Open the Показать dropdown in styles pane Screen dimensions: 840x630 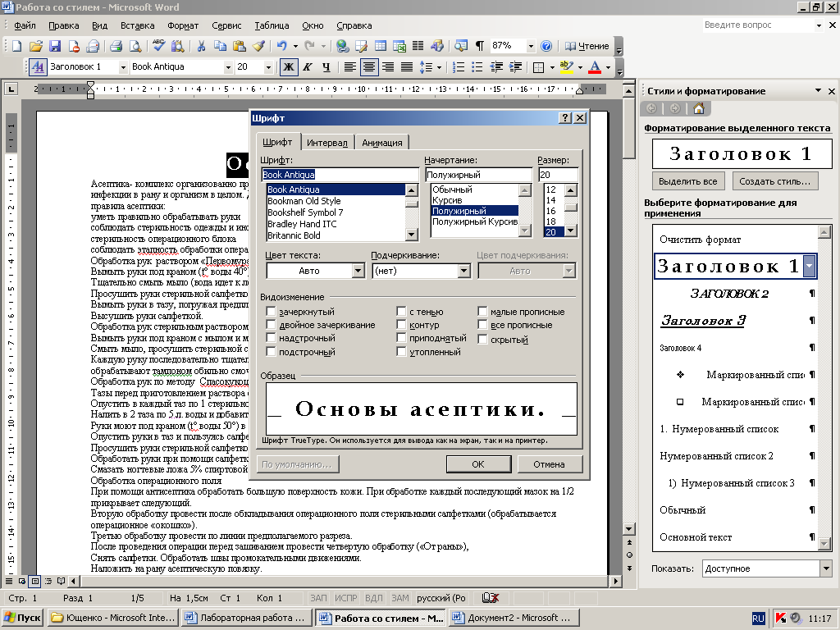pyautogui.click(x=825, y=568)
